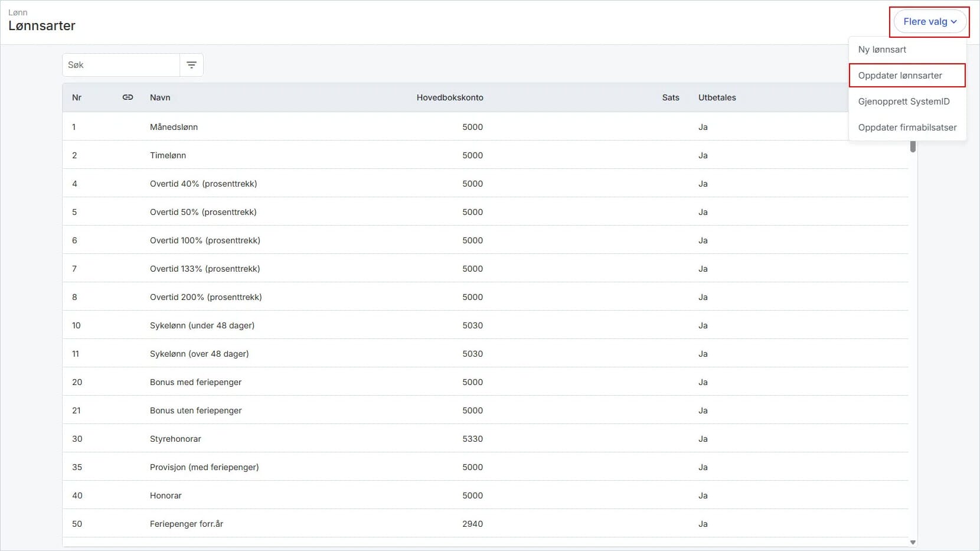Click the Hovedbokskonto column header
The image size is (980, 551).
450,97
